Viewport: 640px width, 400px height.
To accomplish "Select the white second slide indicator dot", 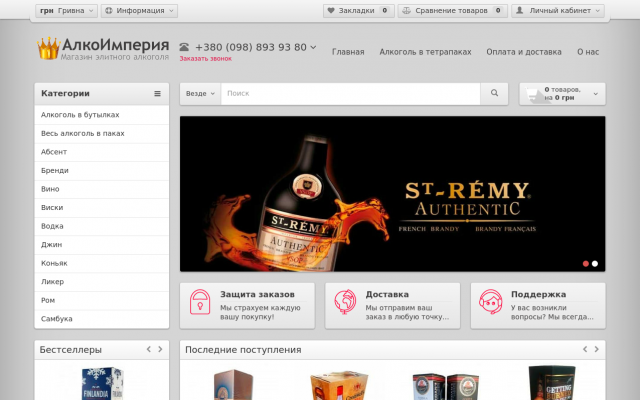I will pyautogui.click(x=595, y=264).
